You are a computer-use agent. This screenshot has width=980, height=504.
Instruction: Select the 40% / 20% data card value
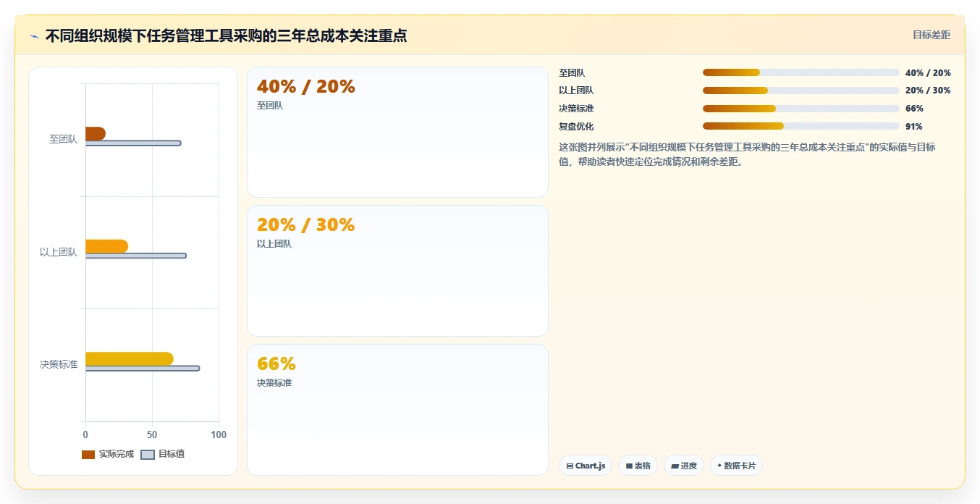306,87
